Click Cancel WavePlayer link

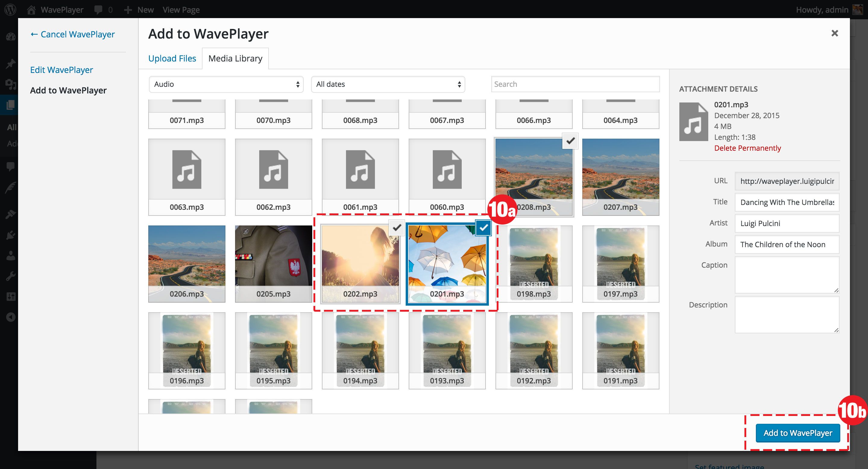click(72, 34)
